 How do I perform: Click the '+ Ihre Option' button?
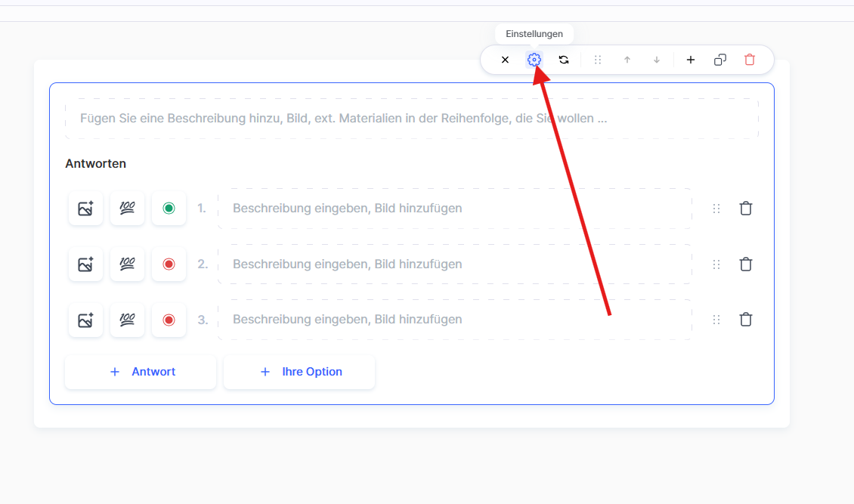coord(299,372)
